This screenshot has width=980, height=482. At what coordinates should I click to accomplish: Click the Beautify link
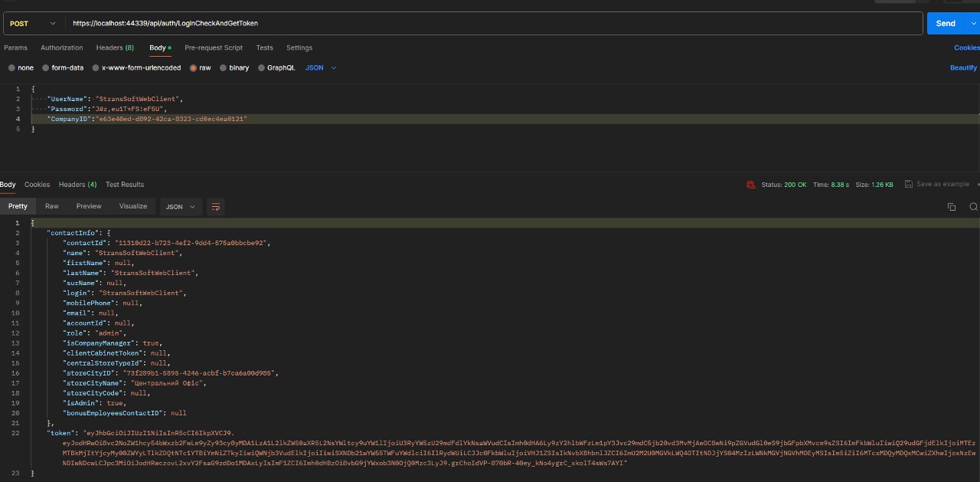click(x=964, y=68)
